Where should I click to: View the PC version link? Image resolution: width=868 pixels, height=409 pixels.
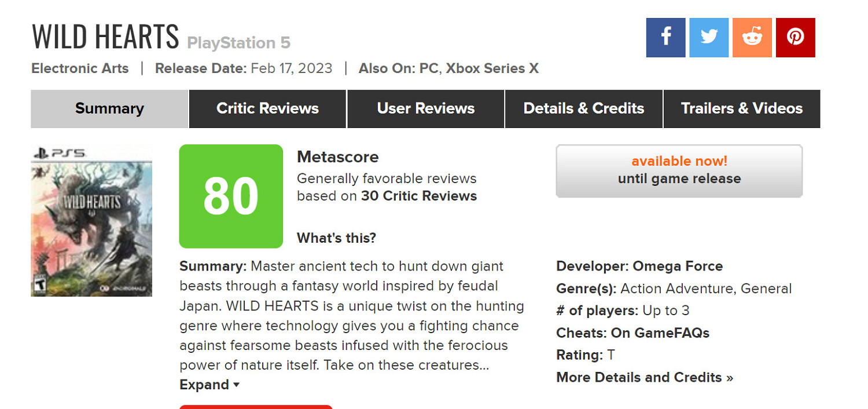[x=428, y=68]
